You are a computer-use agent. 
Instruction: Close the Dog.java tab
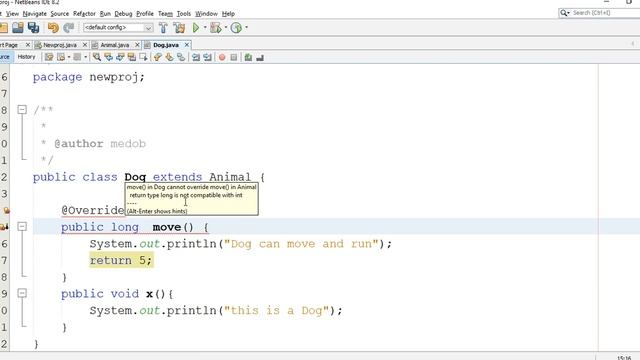tap(187, 44)
